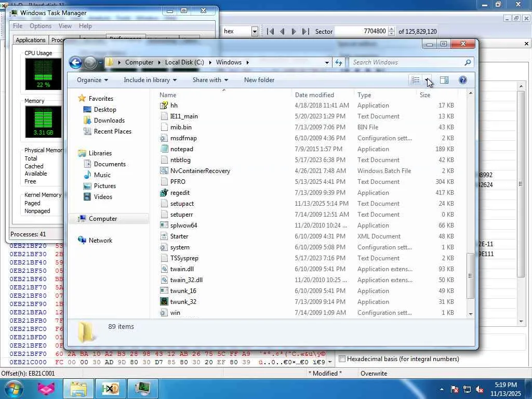Select the twain.dll file icon
The image size is (532, 399).
coord(164,269)
